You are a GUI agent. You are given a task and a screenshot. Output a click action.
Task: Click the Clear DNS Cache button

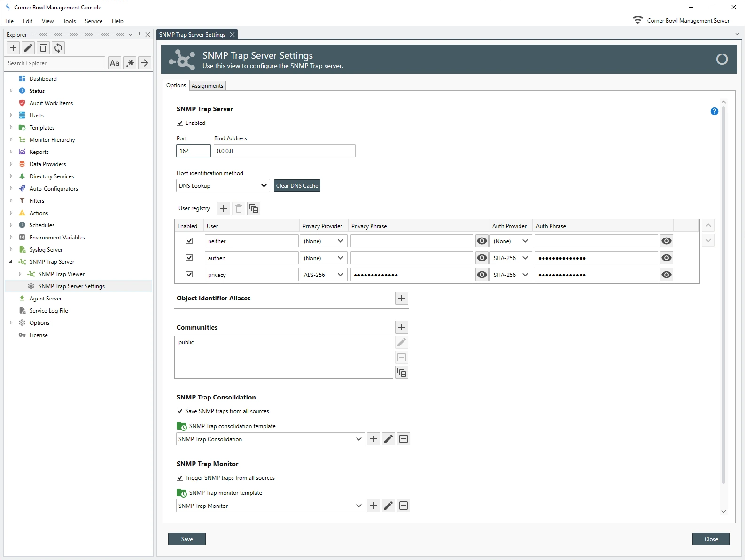click(x=297, y=186)
